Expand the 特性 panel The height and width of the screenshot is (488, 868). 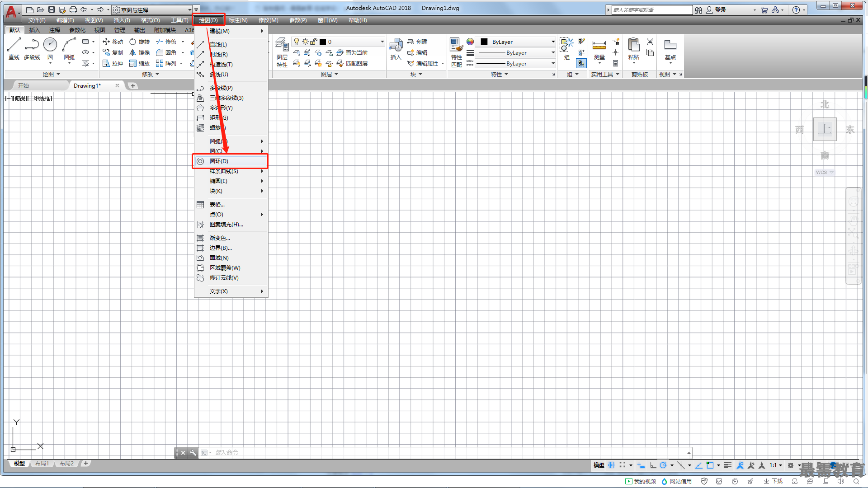[x=499, y=74]
